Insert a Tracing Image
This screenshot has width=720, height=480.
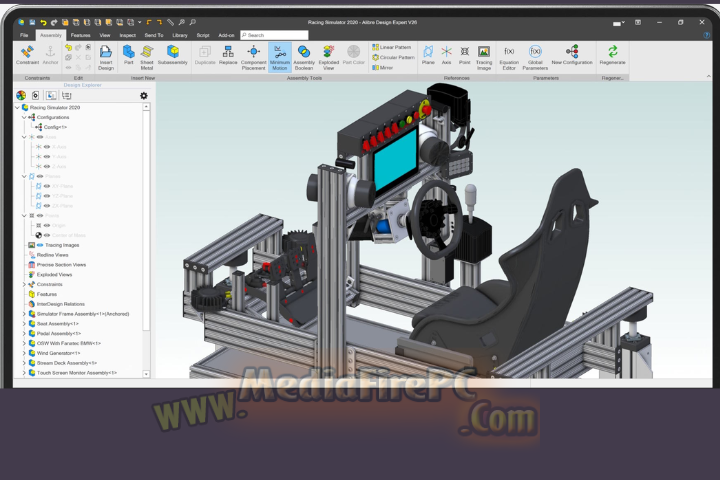[484, 57]
